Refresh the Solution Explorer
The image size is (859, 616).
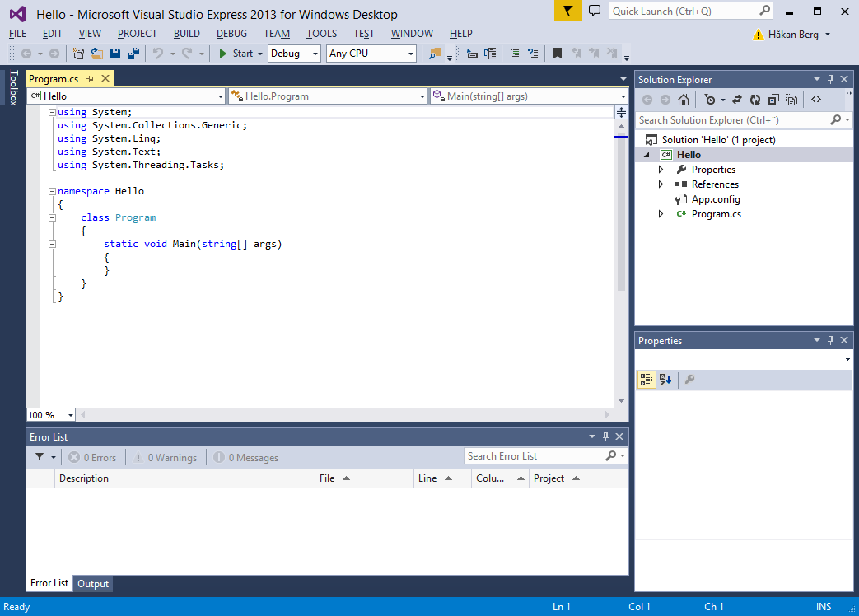tap(755, 100)
